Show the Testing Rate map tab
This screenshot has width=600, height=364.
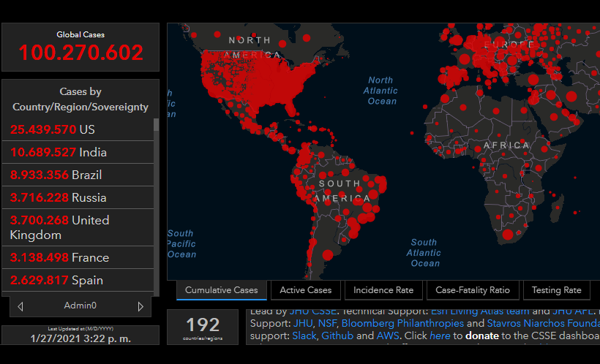pos(556,290)
